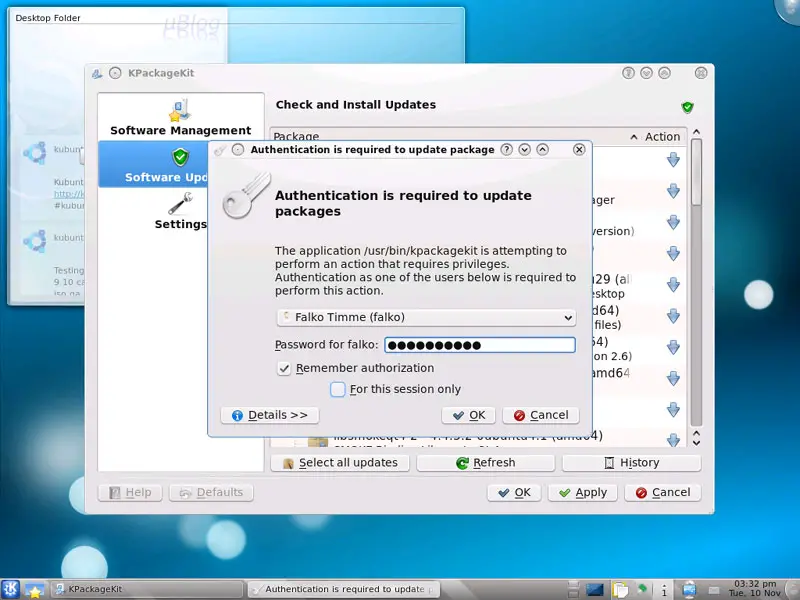Click the scroll-up arrow of the package list
Viewport: 800px width, 600px height.
696,132
